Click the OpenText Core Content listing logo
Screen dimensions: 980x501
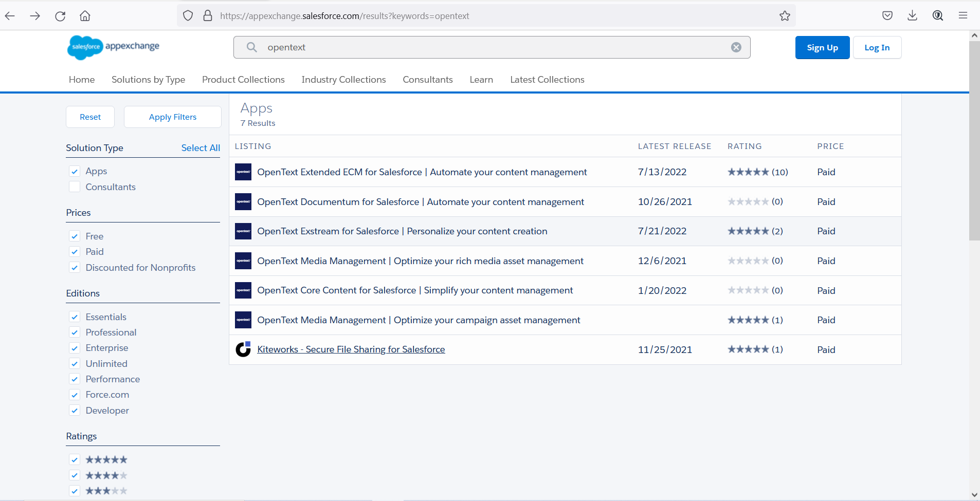point(243,290)
